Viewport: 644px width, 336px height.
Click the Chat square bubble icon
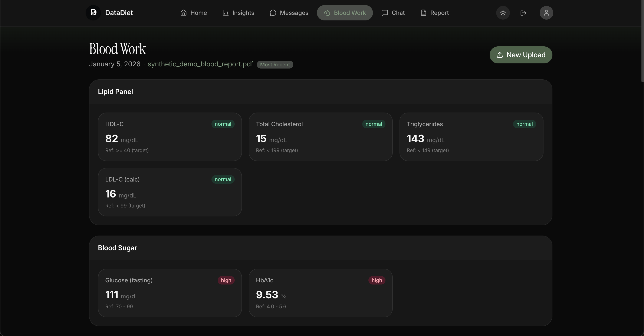(x=384, y=13)
